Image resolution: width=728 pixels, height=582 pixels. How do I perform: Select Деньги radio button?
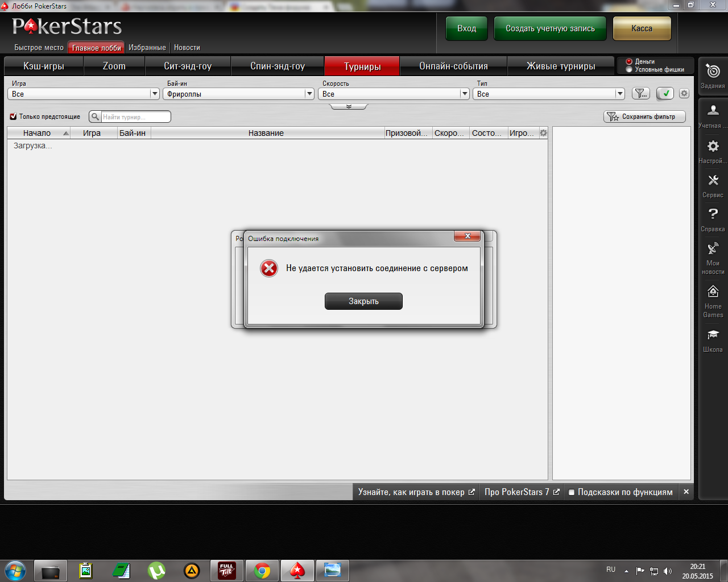coord(629,61)
